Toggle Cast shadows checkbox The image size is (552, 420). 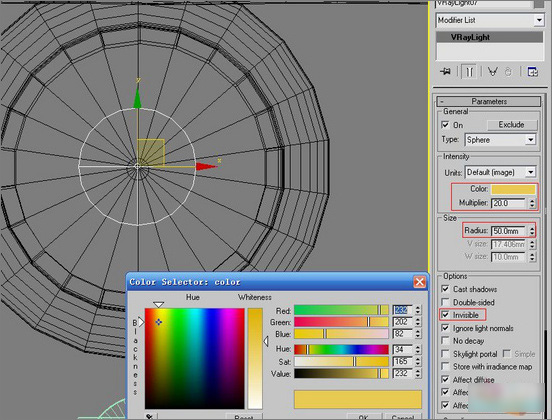click(445, 289)
